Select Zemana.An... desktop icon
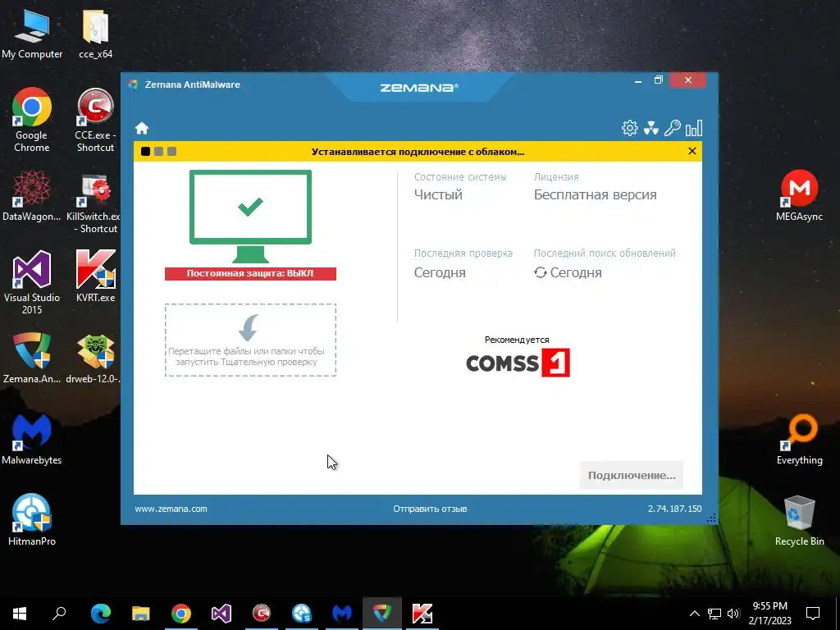 tap(32, 358)
